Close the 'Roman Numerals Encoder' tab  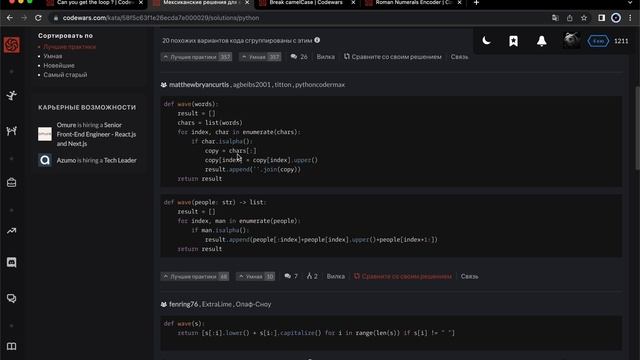(x=459, y=3)
